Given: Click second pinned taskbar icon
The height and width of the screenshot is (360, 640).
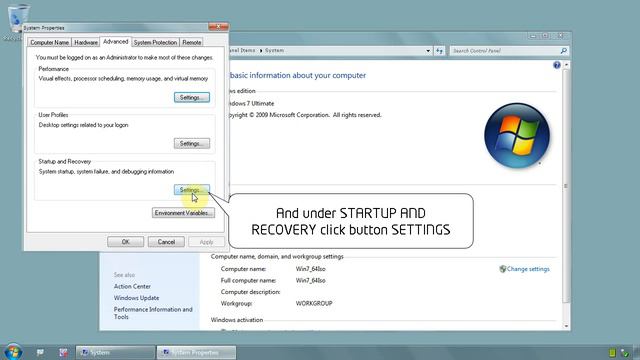Looking at the screenshot, I should point(63,352).
